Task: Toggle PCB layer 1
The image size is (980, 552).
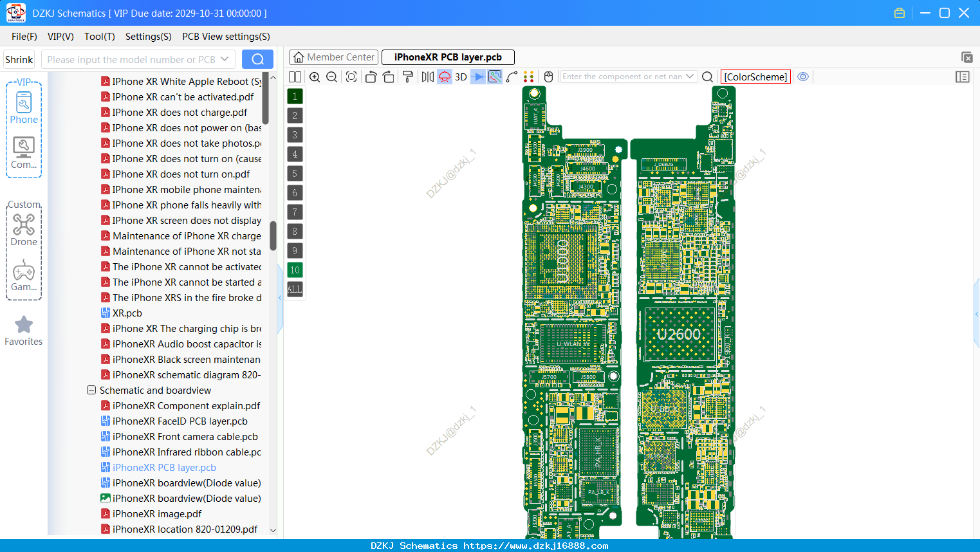Action: tap(295, 97)
